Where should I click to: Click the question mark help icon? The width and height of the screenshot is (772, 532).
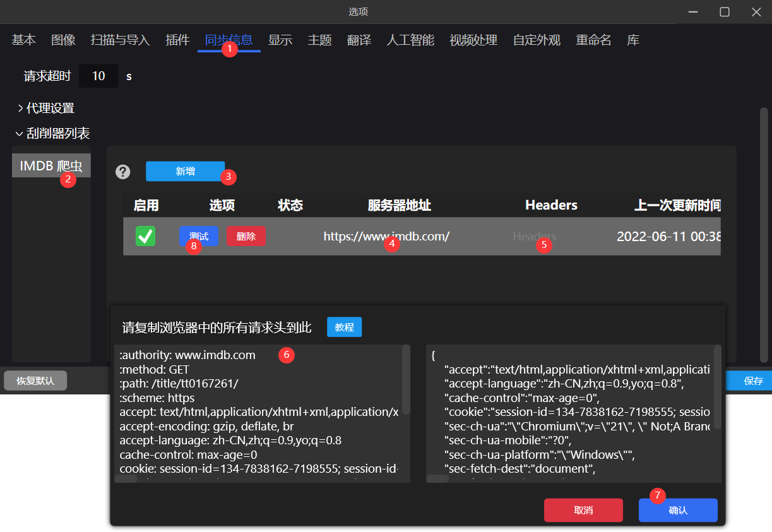click(x=123, y=172)
